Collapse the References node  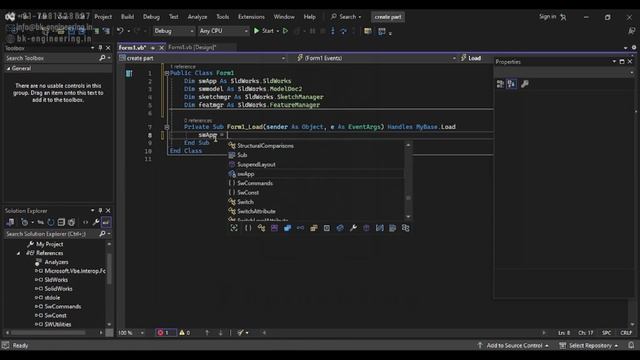click(x=18, y=253)
